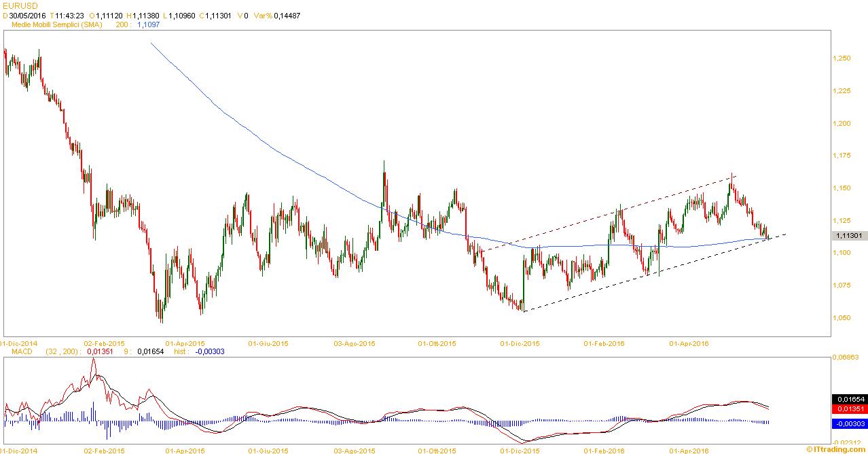Click the 1,250 price level on axis
Image resolution: width=868 pixels, height=454 pixels.
(x=843, y=58)
